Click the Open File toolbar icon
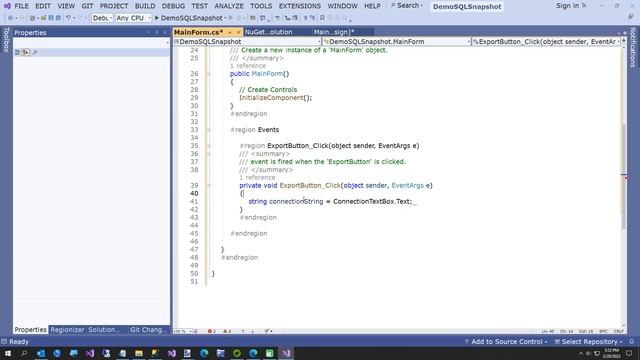The image size is (640, 360). point(43,18)
